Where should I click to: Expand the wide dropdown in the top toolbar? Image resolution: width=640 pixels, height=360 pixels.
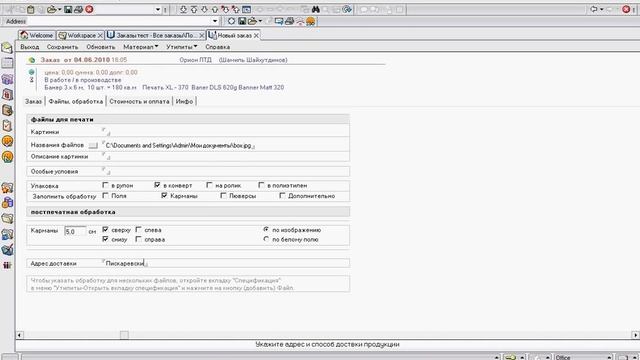[158, 9]
